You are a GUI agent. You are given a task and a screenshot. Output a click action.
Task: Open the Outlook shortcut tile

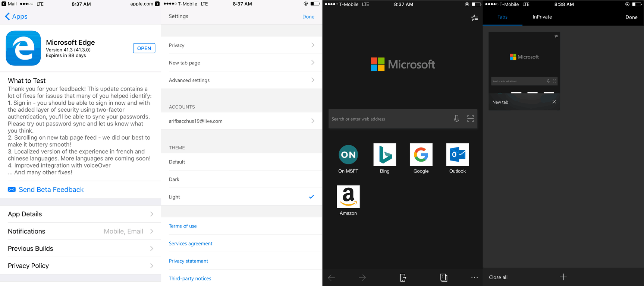coord(458,159)
